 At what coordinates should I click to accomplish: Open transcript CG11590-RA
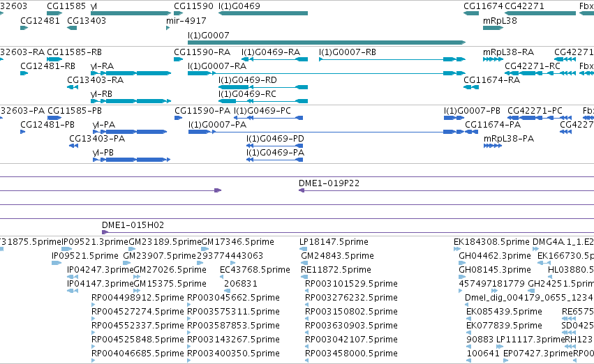tap(202, 52)
